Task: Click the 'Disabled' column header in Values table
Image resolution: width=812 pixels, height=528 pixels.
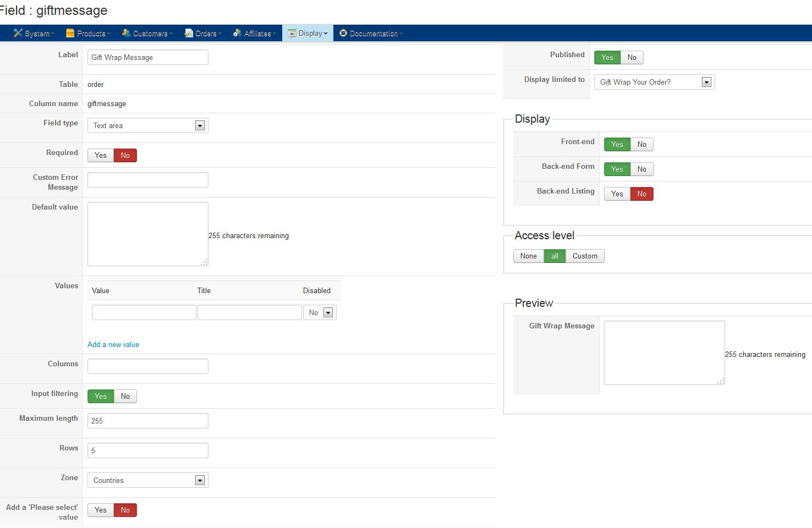Action: click(x=317, y=291)
